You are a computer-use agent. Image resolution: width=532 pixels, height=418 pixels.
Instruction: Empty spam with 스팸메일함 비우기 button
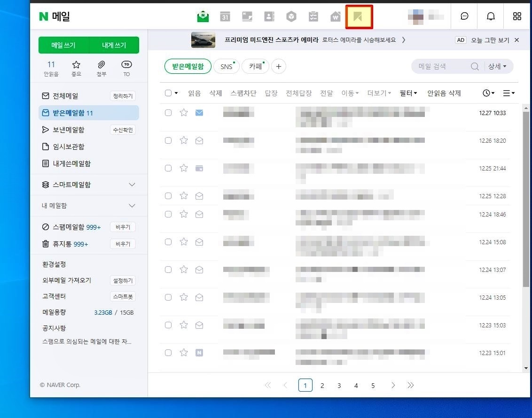123,227
